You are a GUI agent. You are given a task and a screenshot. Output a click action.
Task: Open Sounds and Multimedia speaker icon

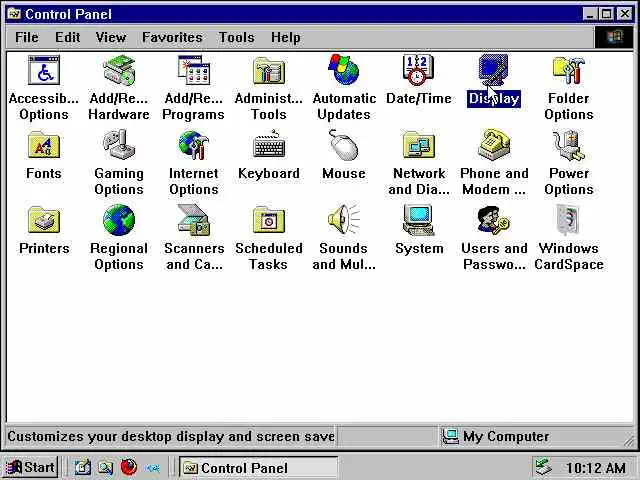(344, 219)
